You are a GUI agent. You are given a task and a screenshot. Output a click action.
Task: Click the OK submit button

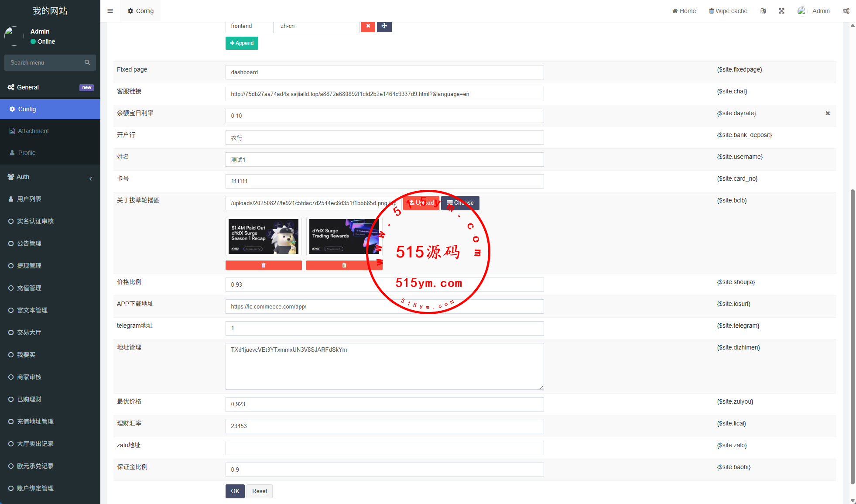(235, 491)
